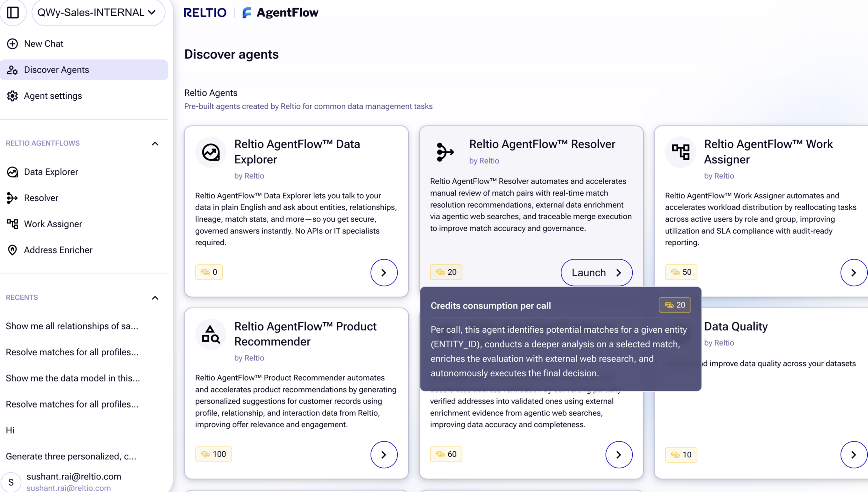Open Agent settings
The image size is (868, 492).
pos(53,96)
